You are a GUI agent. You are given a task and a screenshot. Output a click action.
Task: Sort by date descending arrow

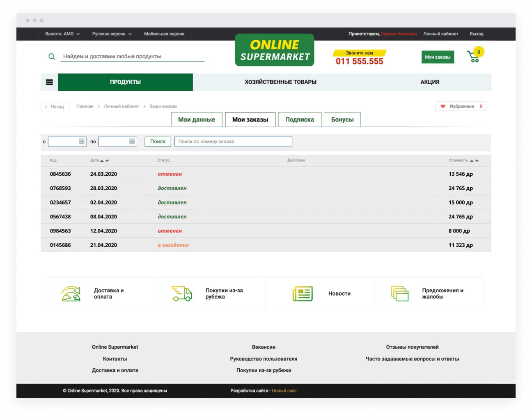click(107, 161)
